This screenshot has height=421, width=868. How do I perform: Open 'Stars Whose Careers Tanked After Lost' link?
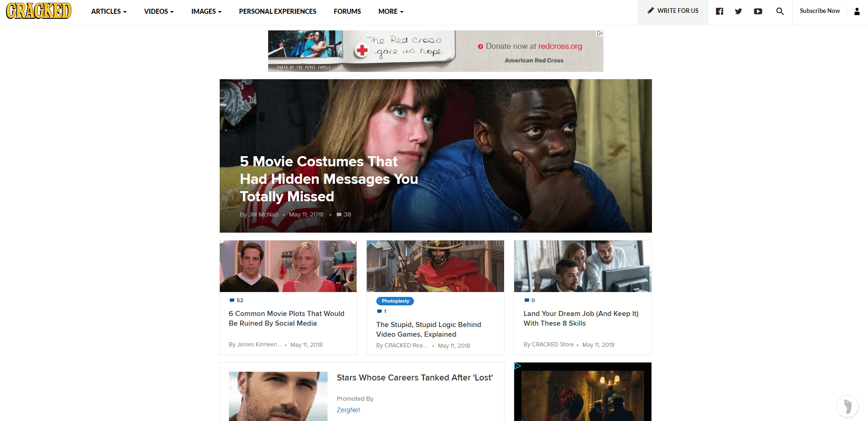pyautogui.click(x=415, y=378)
